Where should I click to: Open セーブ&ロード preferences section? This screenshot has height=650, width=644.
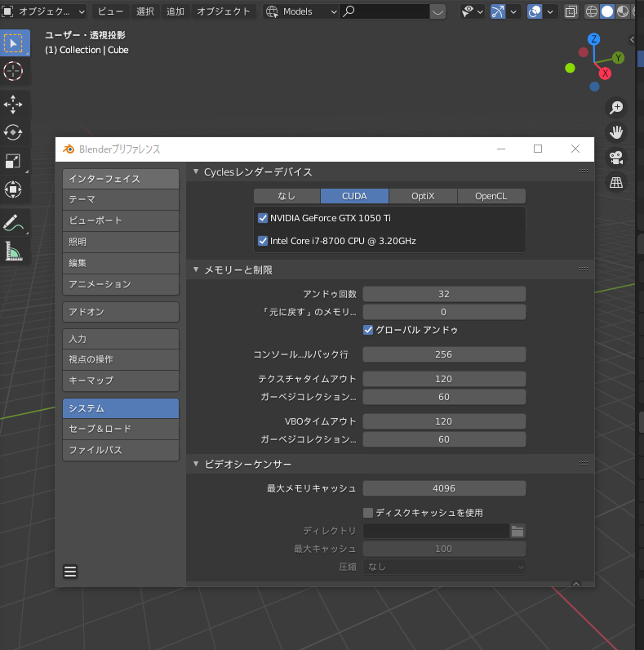(121, 429)
